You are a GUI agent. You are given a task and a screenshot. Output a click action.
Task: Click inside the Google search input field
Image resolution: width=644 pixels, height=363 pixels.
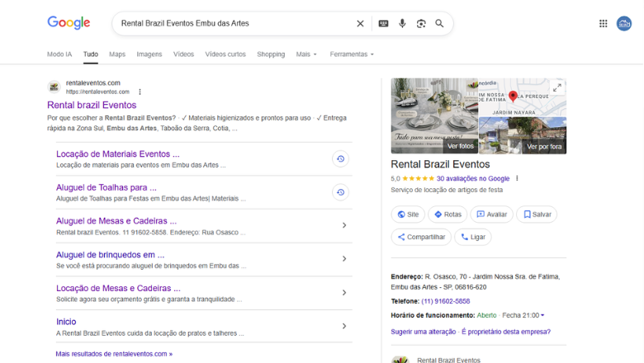click(231, 24)
